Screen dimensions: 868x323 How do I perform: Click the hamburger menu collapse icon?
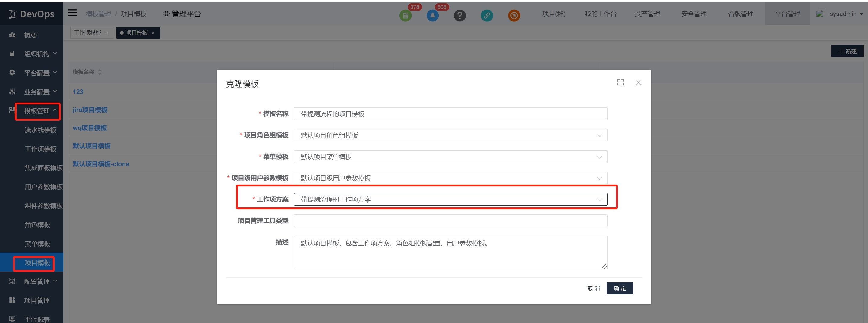[72, 13]
